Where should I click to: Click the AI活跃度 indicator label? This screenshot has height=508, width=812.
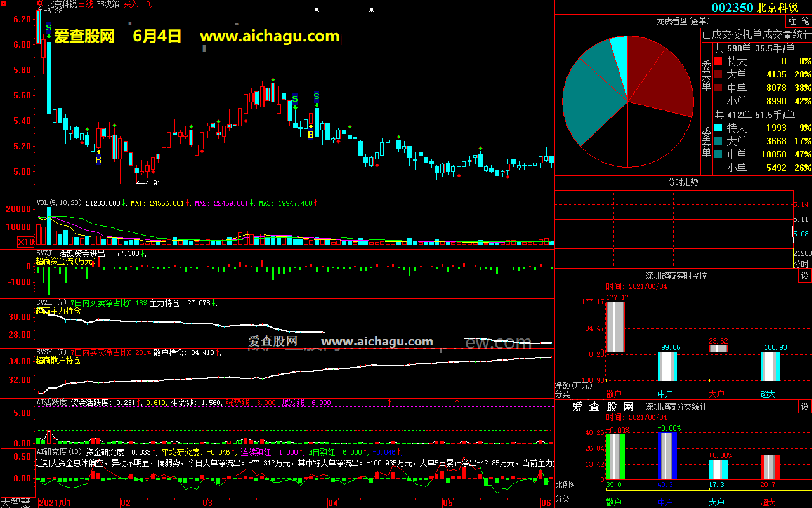pyautogui.click(x=51, y=403)
